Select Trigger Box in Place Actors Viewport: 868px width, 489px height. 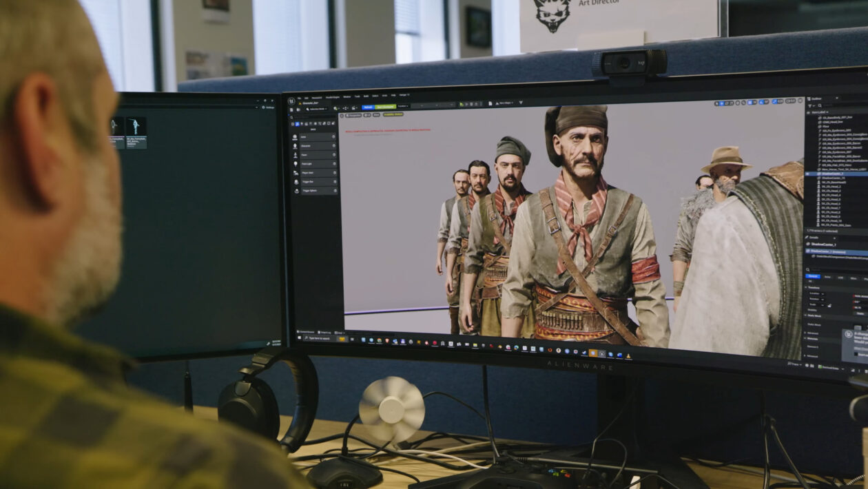click(x=319, y=182)
